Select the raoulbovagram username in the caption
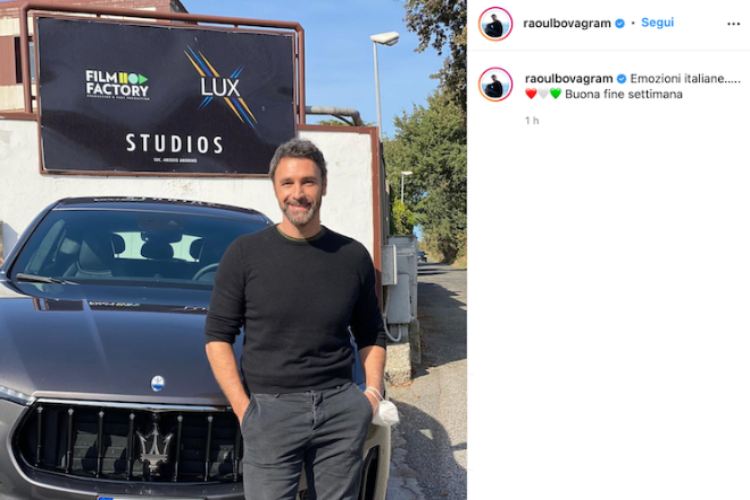Viewport: 750px width, 500px height. [x=569, y=78]
